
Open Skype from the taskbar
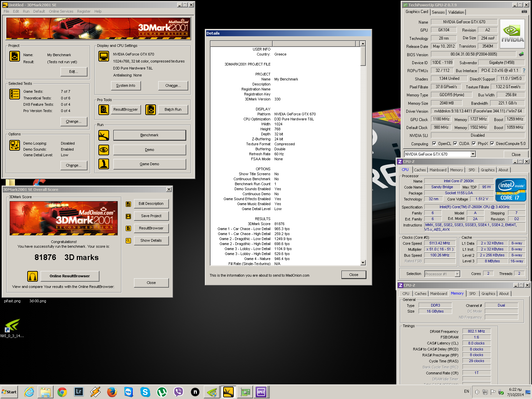pyautogui.click(x=145, y=392)
